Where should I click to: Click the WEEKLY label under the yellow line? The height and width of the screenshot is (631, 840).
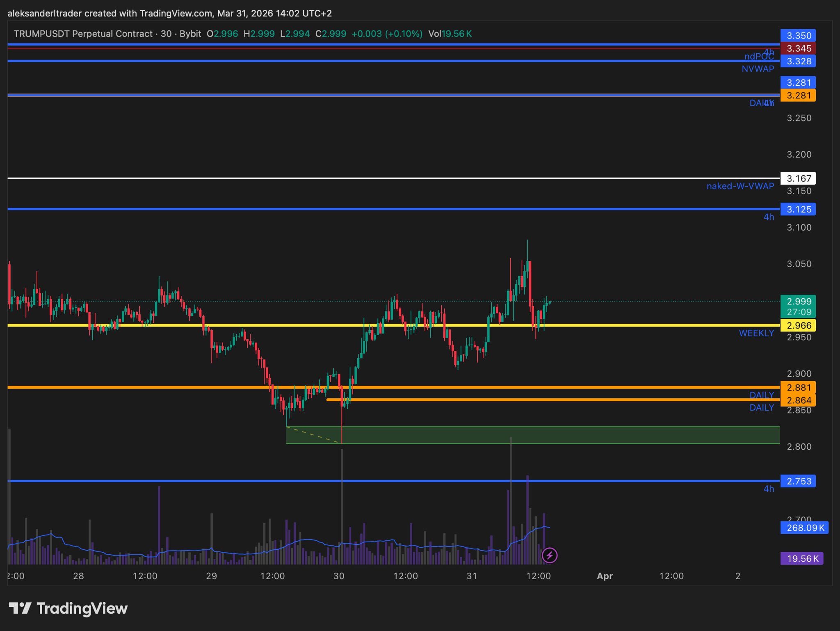click(x=756, y=333)
